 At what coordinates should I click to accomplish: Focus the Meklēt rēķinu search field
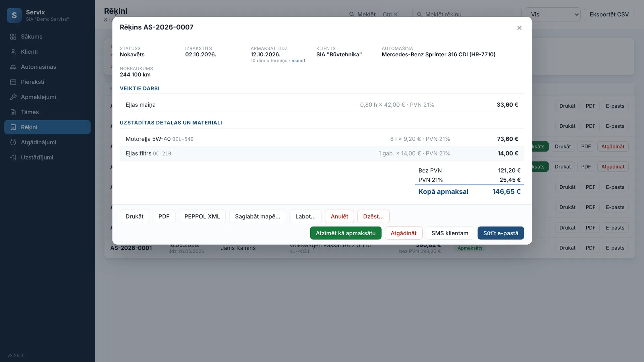467,14
